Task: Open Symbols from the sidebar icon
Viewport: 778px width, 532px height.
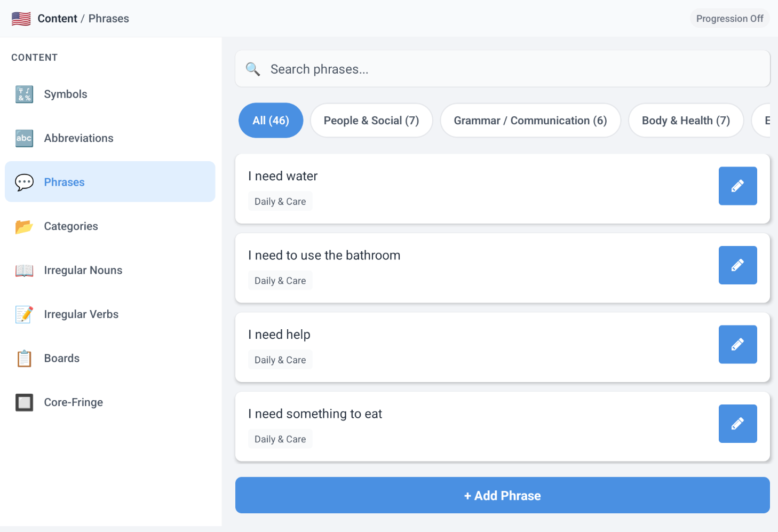Action: click(24, 94)
